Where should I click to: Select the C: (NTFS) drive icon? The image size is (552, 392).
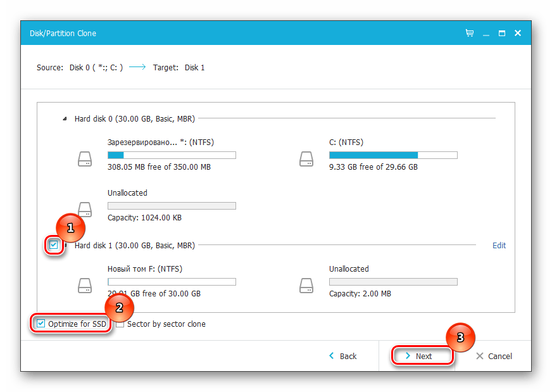point(306,158)
